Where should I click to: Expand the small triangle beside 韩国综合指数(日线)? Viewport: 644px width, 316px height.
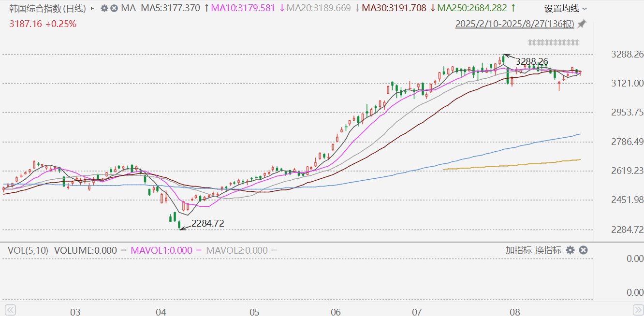pos(92,9)
